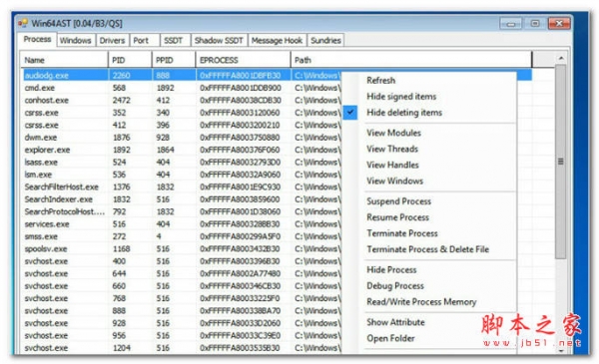
Task: Select svchost.exe with PID 400
Action: [x=182, y=261]
